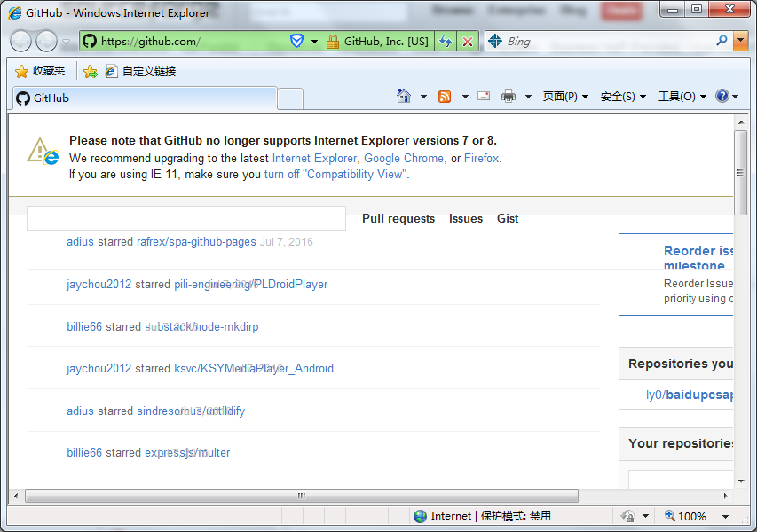Click the horizontal scrollbar right arrow
Viewport: 757px width, 532px height.
pos(725,496)
